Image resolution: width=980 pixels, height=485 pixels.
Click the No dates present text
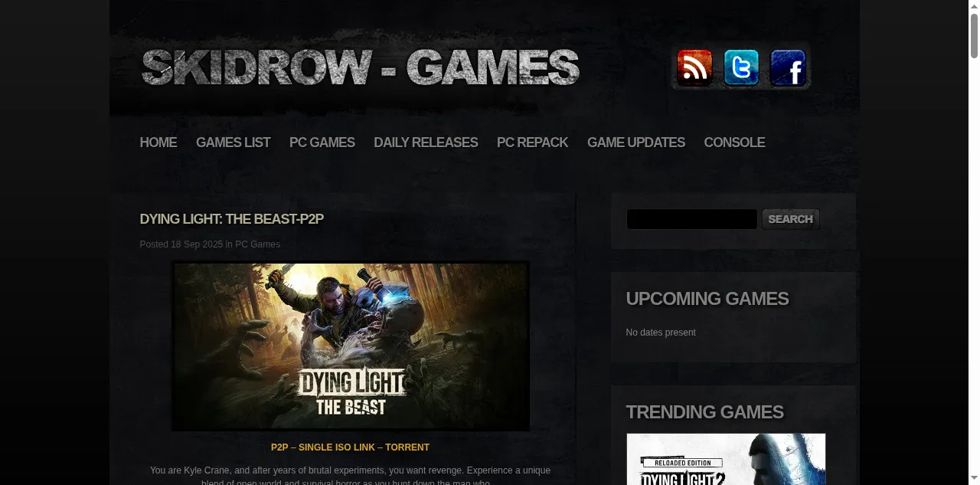(661, 333)
